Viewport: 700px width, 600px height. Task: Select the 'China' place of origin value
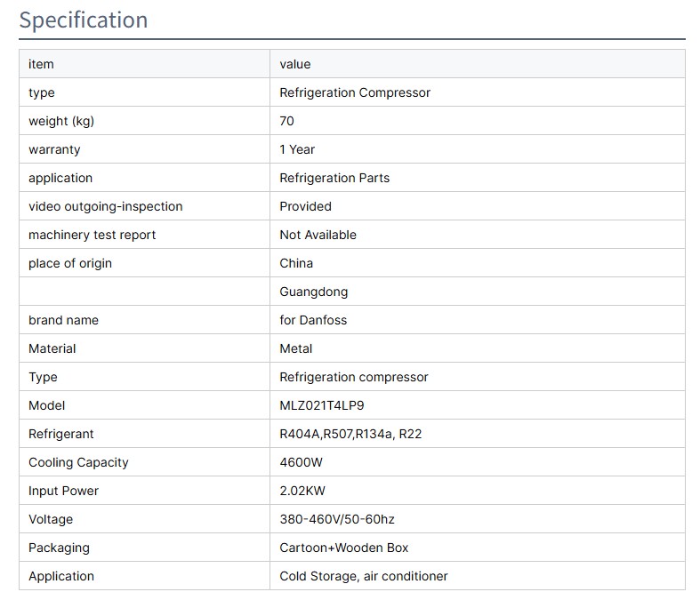296,263
